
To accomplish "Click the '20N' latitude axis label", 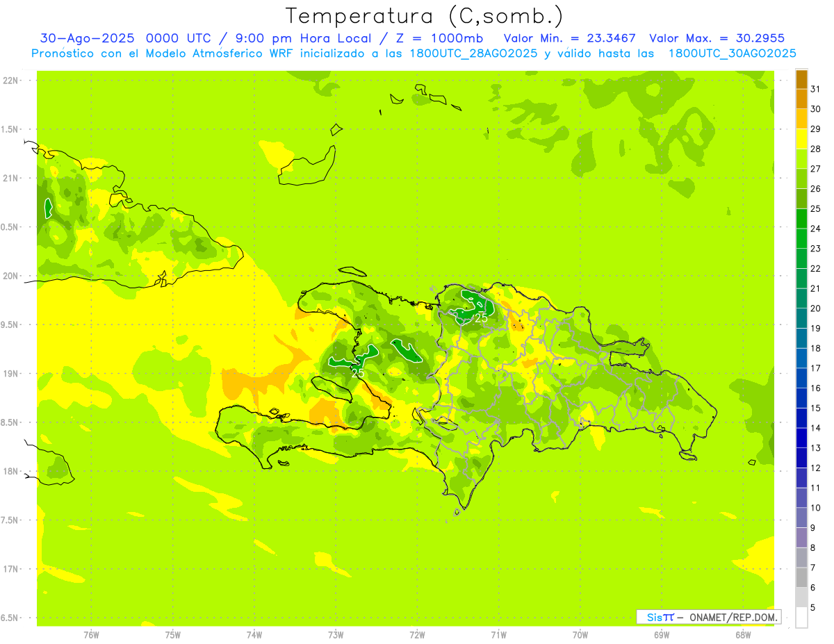I will [10, 276].
